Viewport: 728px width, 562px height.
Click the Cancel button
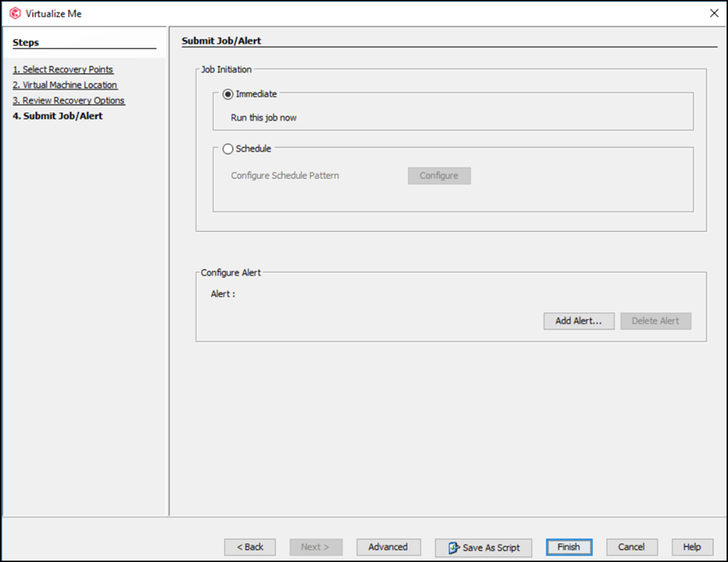point(631,547)
